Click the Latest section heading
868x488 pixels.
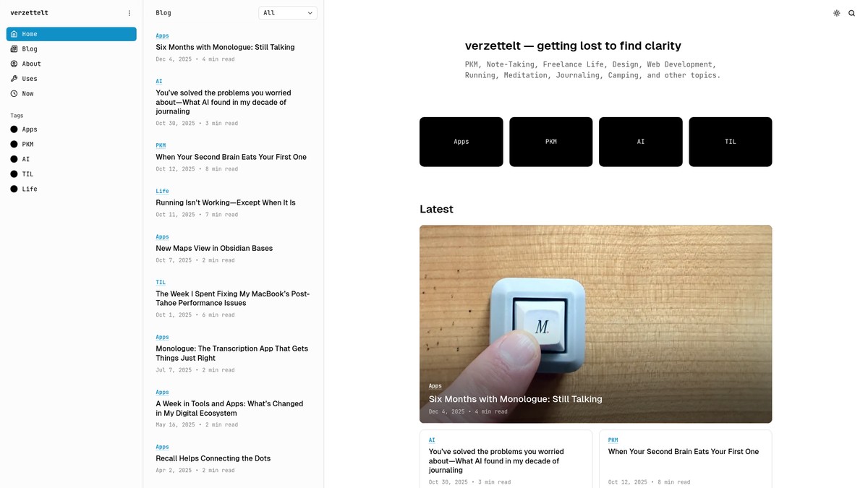[x=436, y=209]
